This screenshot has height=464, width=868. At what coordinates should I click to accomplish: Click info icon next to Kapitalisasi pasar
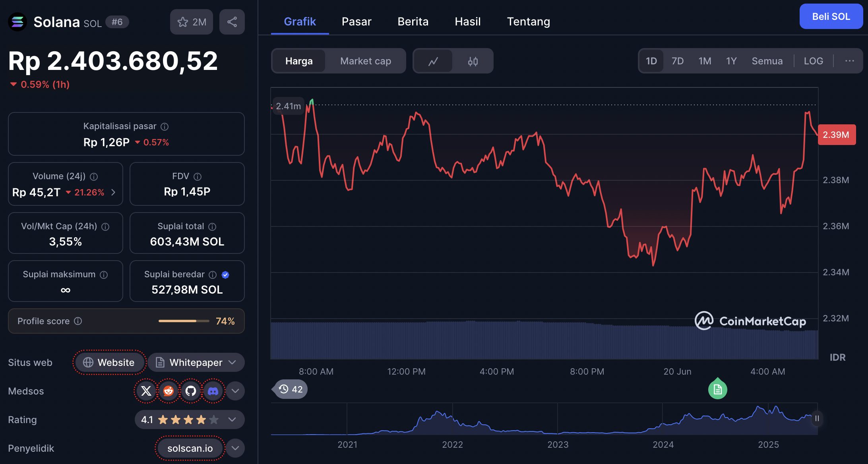tap(165, 126)
